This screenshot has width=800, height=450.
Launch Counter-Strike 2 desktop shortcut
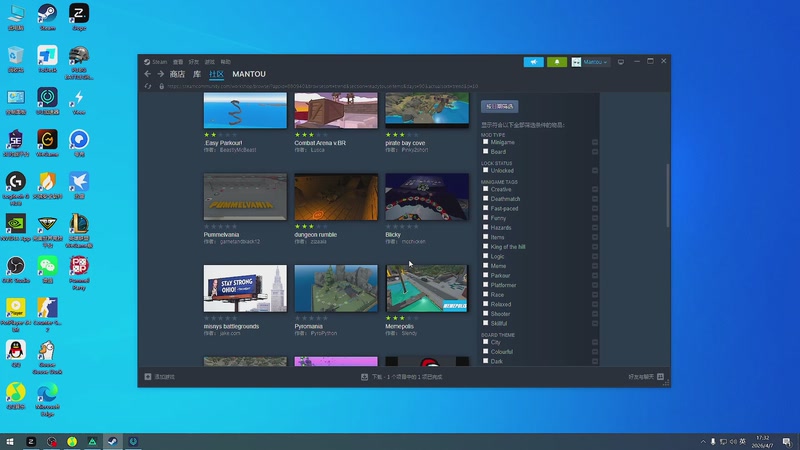pos(47,314)
